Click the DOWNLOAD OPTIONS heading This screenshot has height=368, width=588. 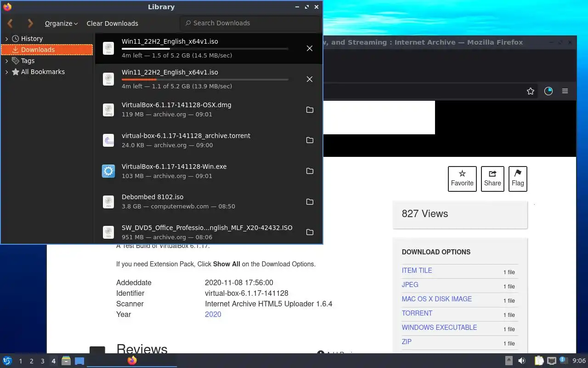[436, 252]
